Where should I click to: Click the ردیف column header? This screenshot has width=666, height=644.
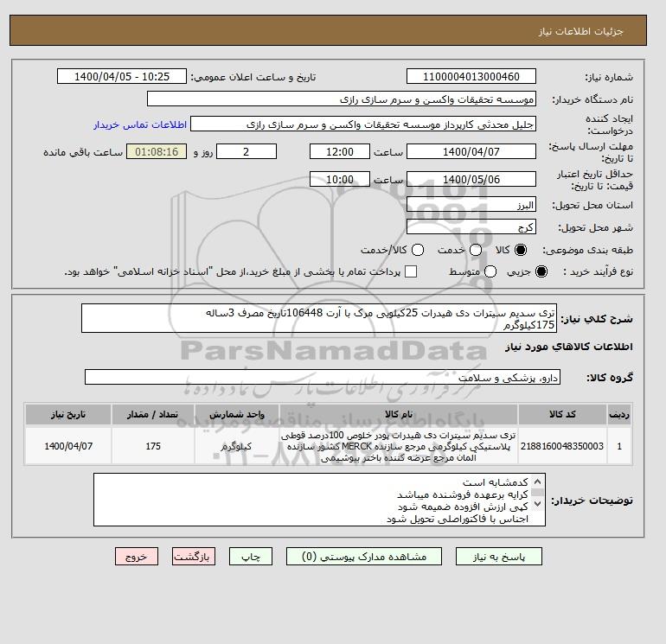pyautogui.click(x=619, y=414)
